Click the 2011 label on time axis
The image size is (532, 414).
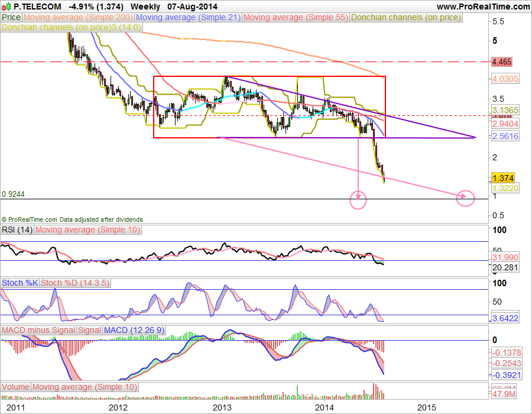coord(15,407)
